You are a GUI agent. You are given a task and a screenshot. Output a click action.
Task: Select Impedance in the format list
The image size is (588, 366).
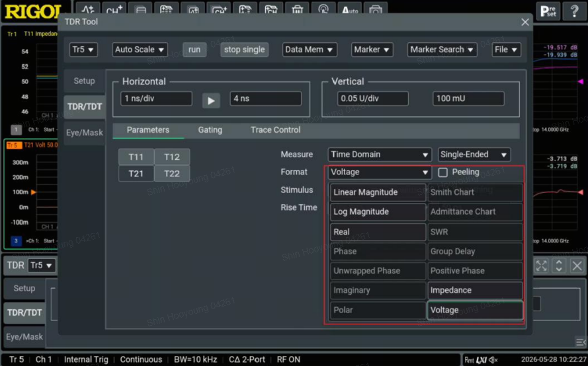point(475,290)
